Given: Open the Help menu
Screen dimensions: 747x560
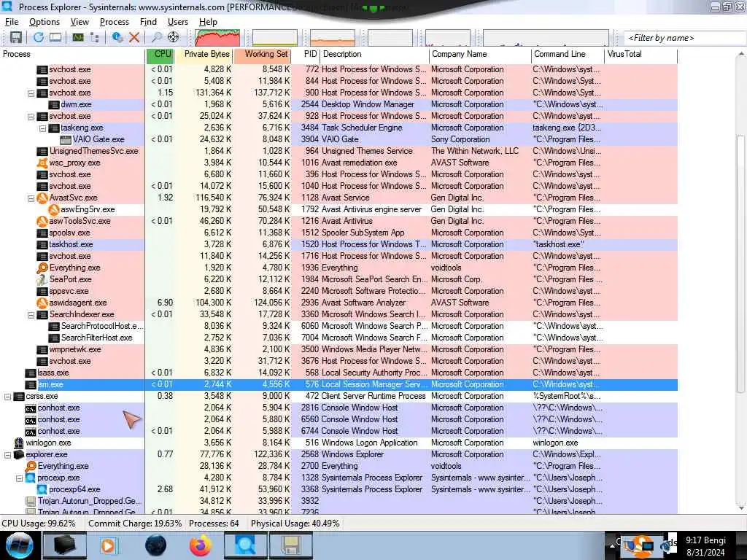Looking at the screenshot, I should 208,22.
